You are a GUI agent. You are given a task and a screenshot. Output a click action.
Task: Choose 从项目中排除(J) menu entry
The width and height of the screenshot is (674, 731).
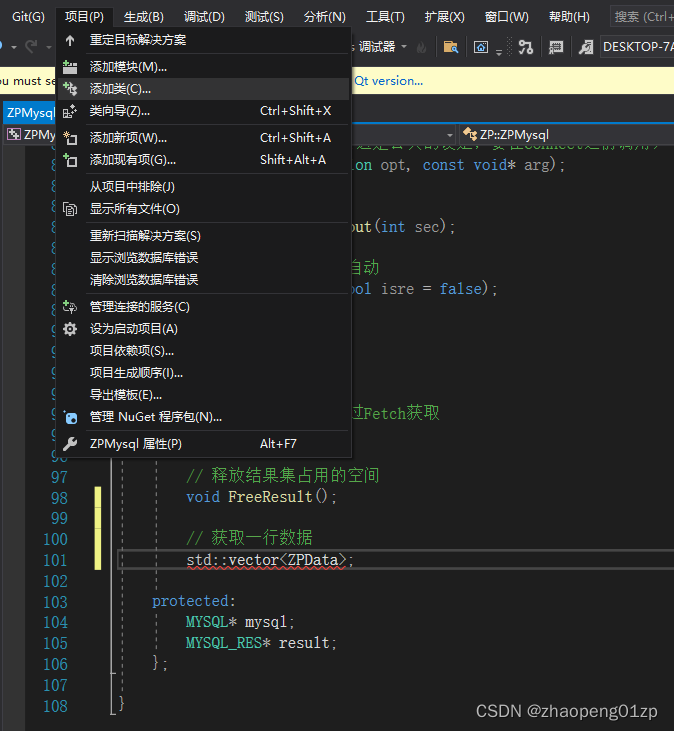204,187
